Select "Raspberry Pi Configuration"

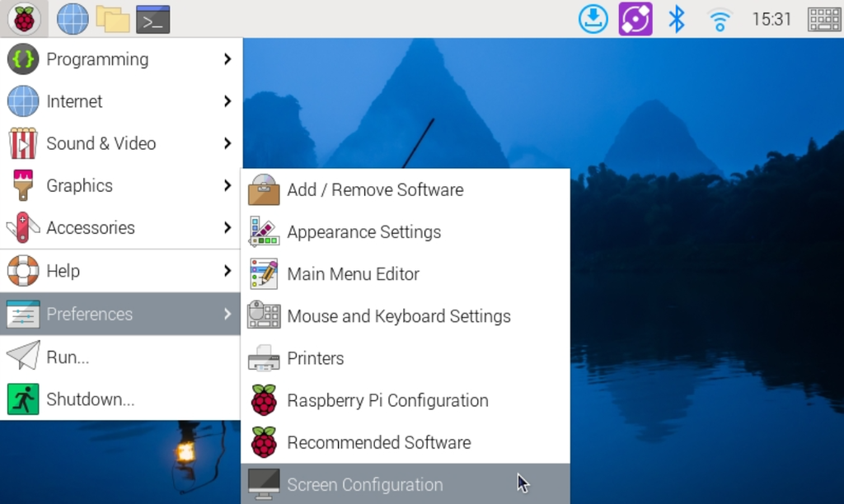(x=387, y=400)
